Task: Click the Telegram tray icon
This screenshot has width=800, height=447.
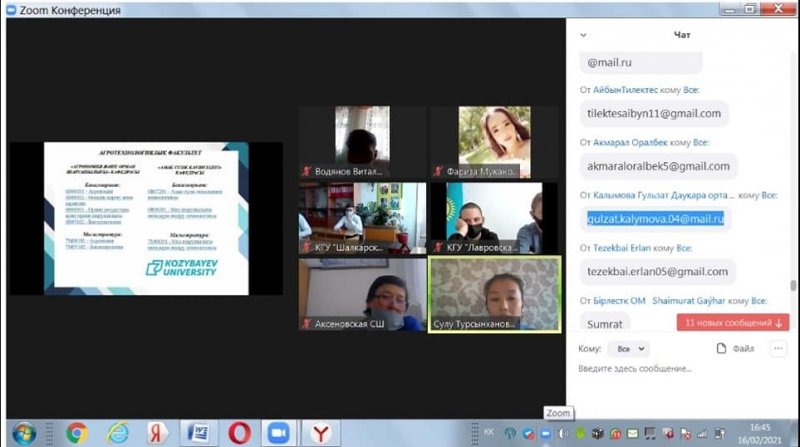Action: (x=528, y=434)
